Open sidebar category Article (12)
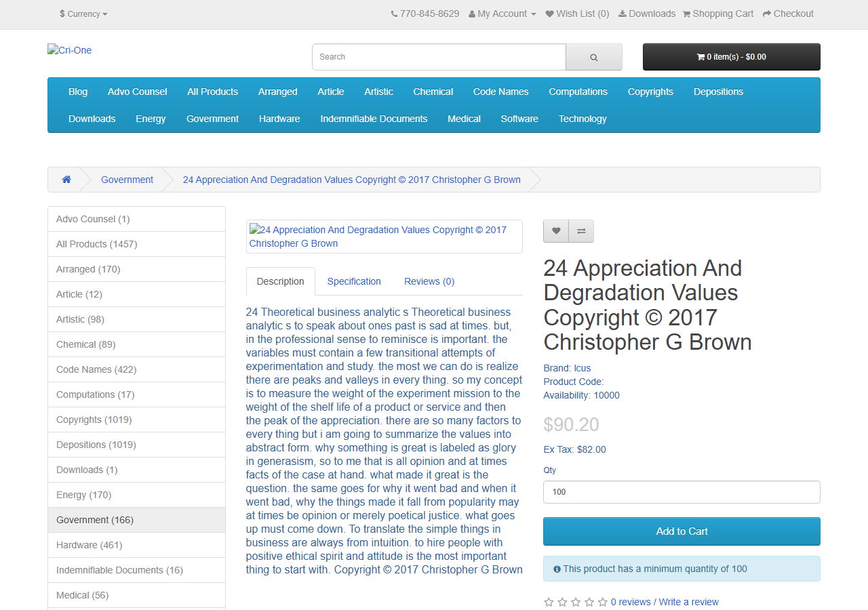Viewport: 868px width, 610px height. 136,294
